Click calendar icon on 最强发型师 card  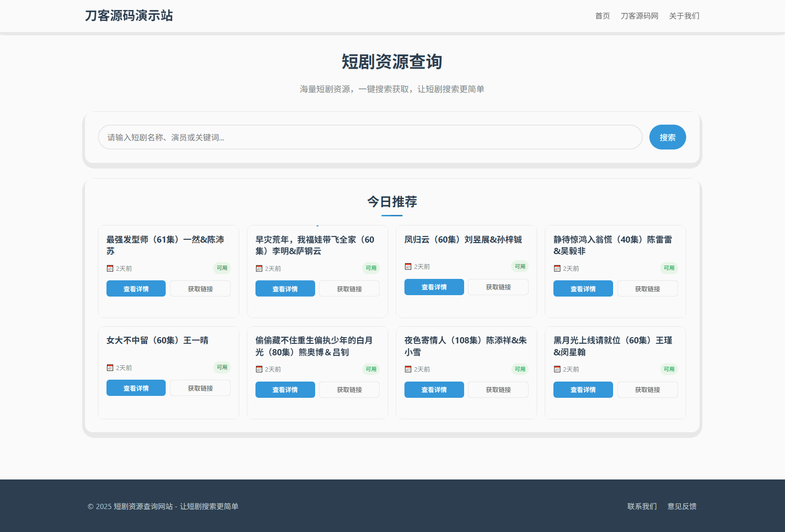110,268
